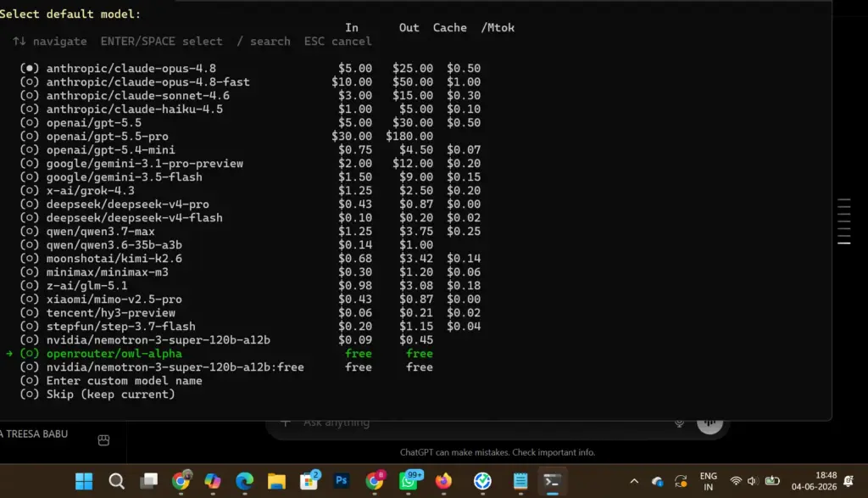
Task: Open WhatsApp from taskbar
Action: click(x=409, y=480)
